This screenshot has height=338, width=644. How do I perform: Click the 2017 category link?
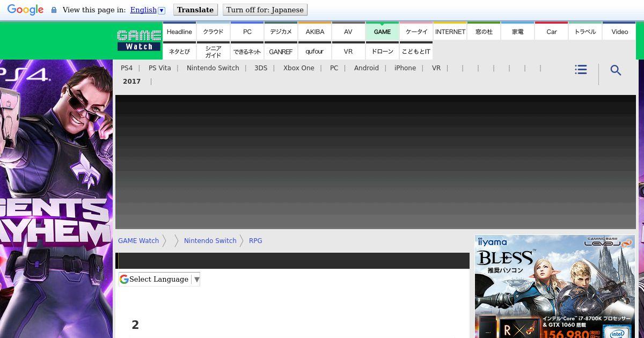point(132,82)
